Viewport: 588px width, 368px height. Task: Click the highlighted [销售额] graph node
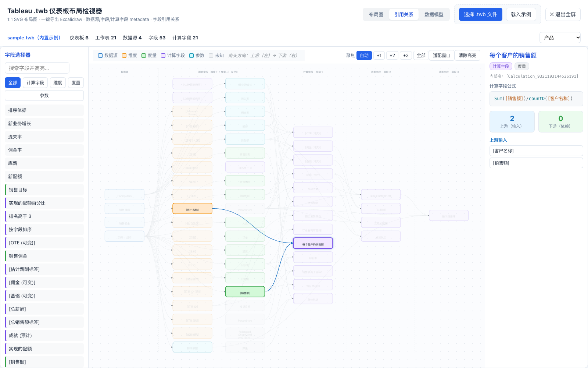click(x=245, y=292)
